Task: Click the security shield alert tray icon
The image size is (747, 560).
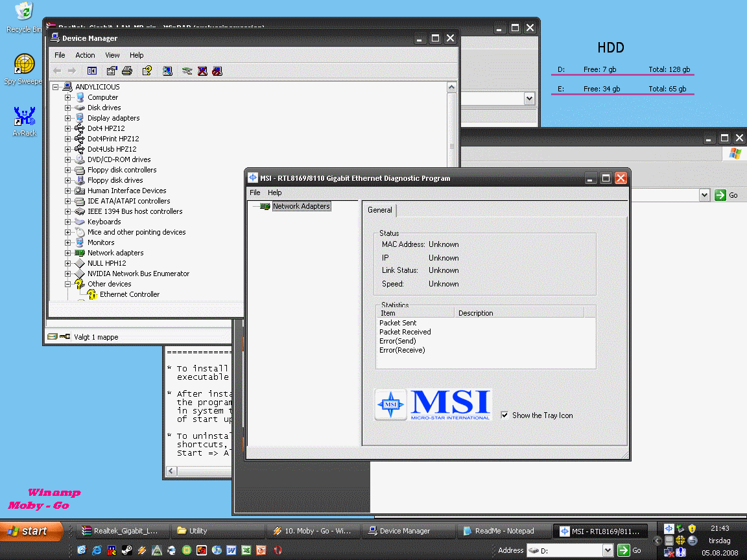Action: point(692,528)
